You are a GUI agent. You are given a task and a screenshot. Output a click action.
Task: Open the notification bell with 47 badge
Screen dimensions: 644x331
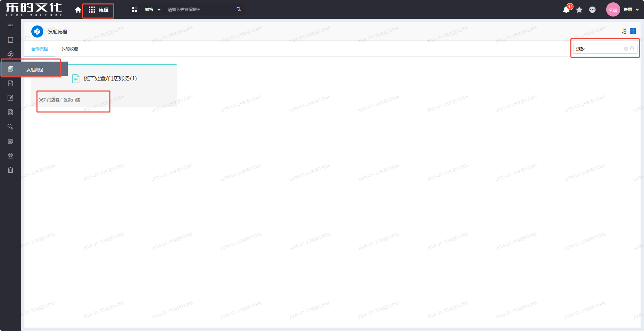[x=566, y=10]
